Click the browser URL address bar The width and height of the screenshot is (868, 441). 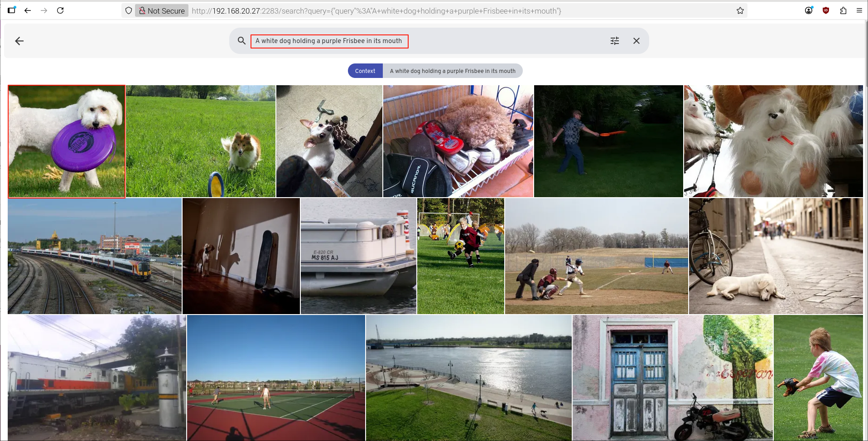[453, 10]
